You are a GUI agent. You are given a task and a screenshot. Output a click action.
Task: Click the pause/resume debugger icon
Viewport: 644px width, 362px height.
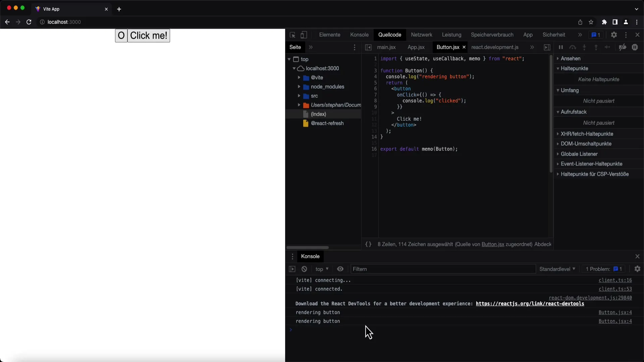tap(560, 47)
